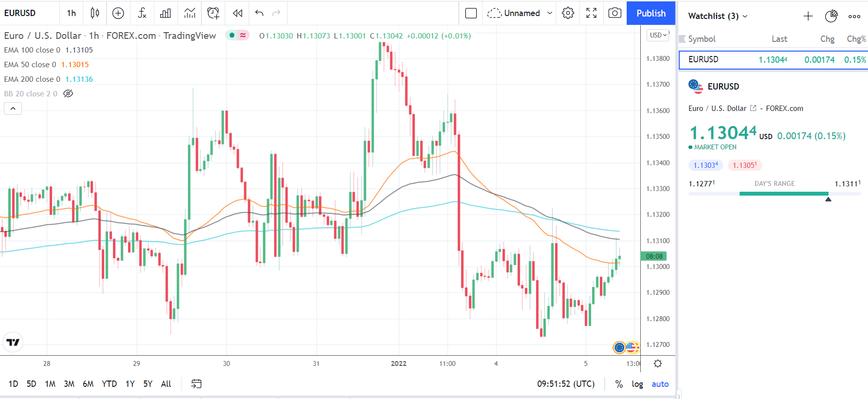Toggle auto scale mode
868x399 pixels.
pyautogui.click(x=660, y=384)
